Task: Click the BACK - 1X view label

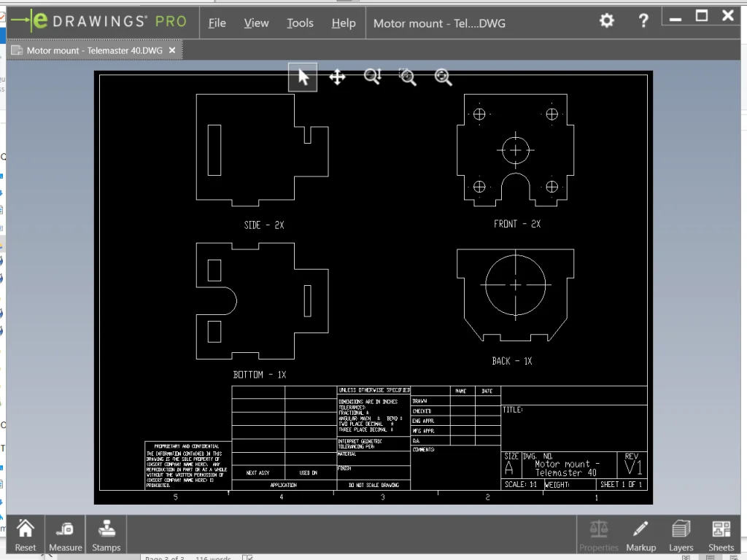Action: [x=512, y=361]
